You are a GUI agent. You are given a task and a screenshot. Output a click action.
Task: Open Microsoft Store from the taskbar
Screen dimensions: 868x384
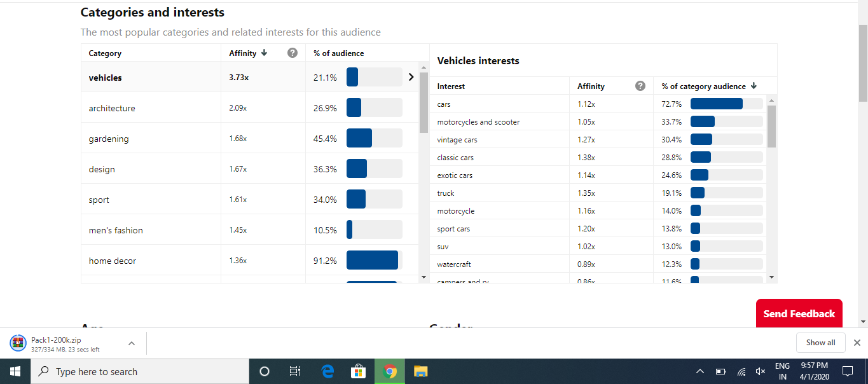pos(359,371)
